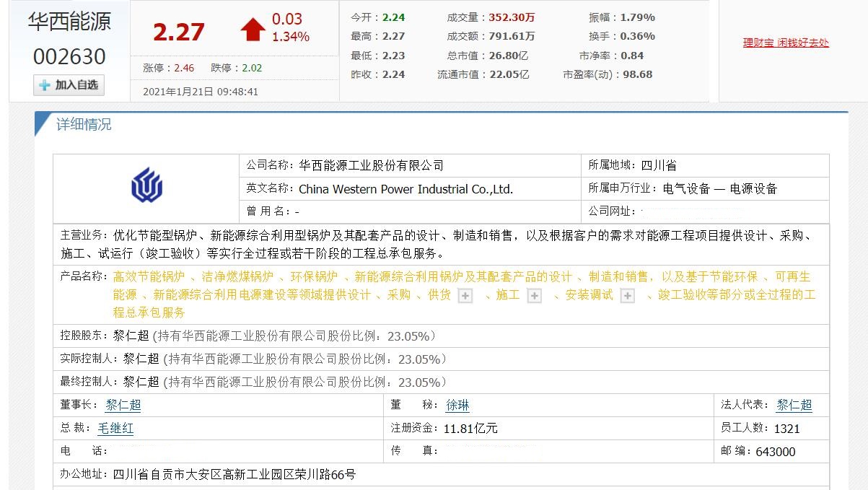868x490 pixels.
Task: Click English name China Western Power Industrial Co.,Ltd.
Action: [x=406, y=189]
